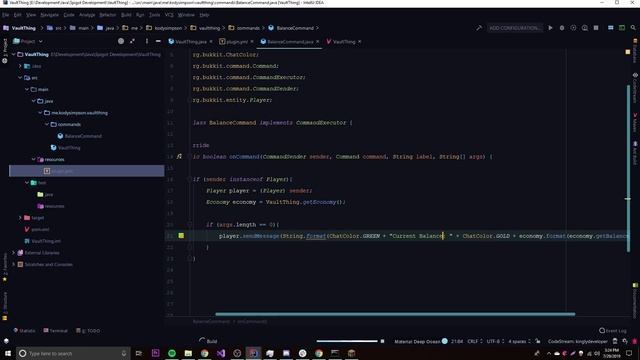Open the Statistic tool window

pos(24,331)
